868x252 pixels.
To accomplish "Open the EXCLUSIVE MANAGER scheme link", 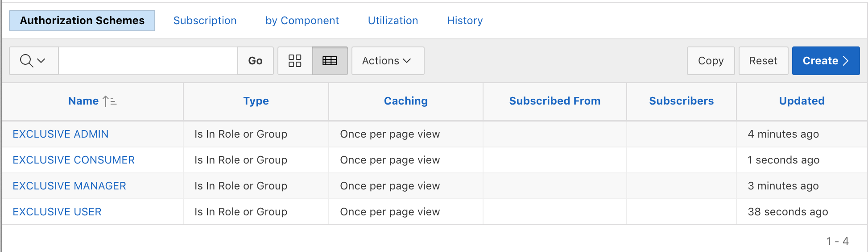I will pos(69,186).
